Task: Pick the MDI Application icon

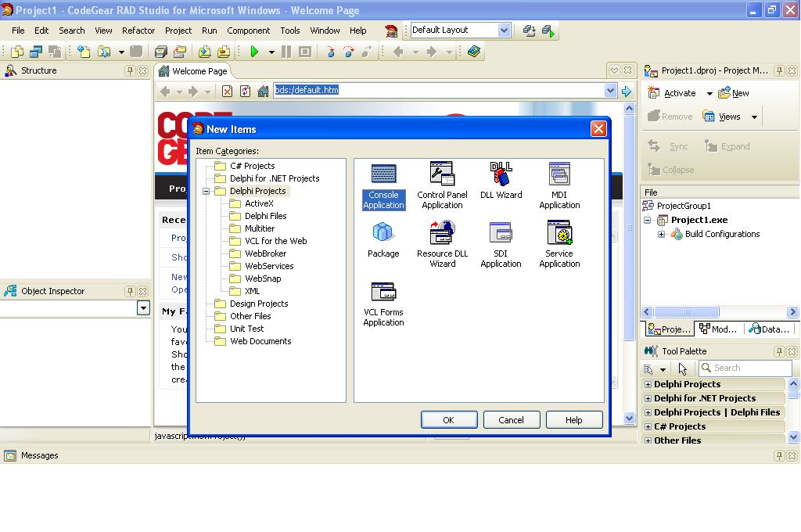Action: click(559, 174)
